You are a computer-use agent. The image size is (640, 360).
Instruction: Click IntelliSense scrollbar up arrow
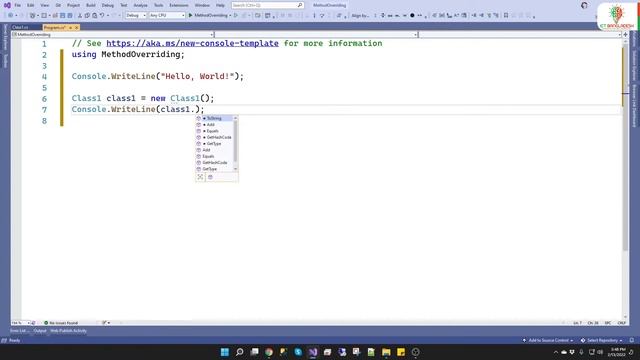[236, 118]
